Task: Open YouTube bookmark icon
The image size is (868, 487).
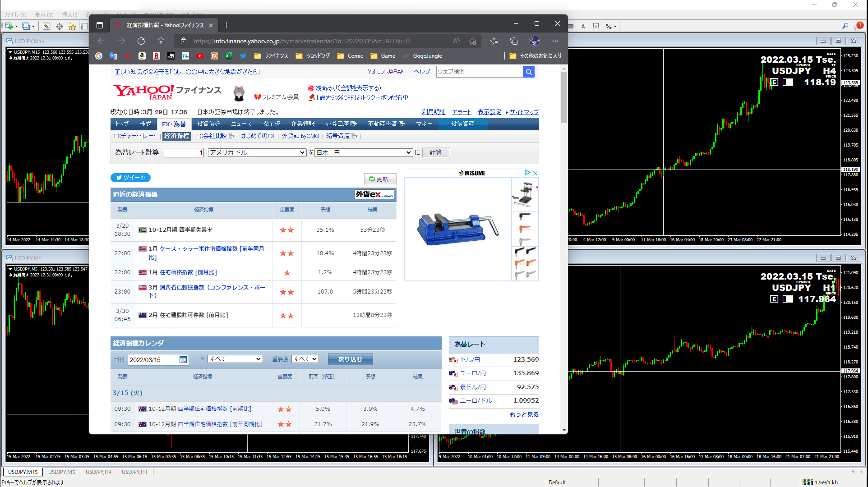Action: [x=200, y=56]
